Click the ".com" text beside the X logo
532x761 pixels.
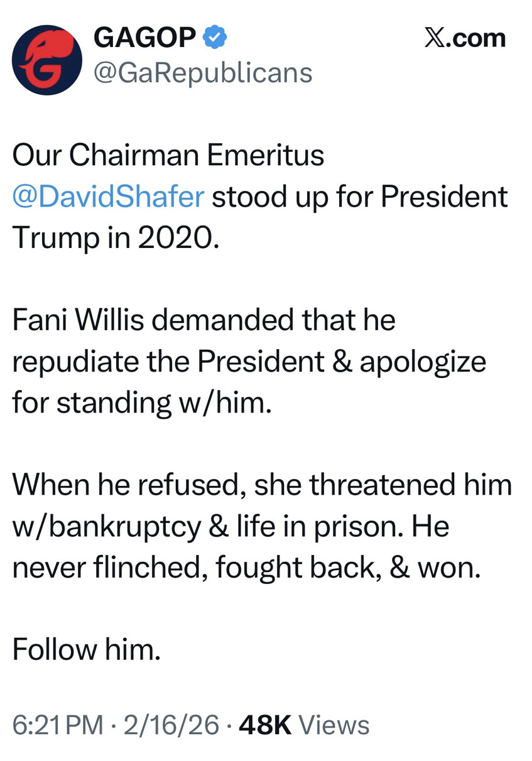click(475, 38)
